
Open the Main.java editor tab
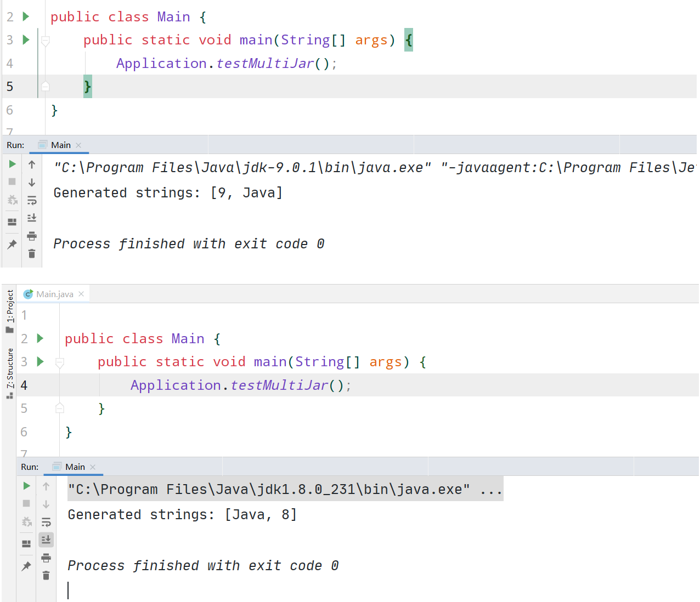(54, 294)
